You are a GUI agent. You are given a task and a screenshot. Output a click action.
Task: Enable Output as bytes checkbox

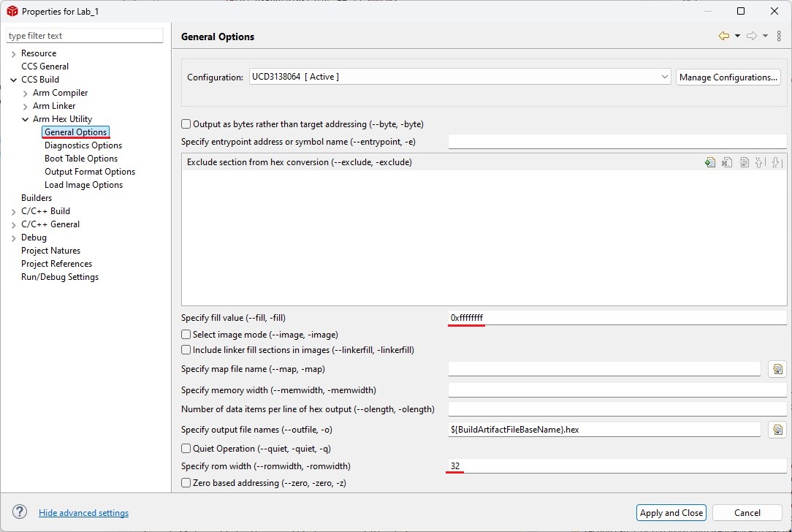[186, 124]
